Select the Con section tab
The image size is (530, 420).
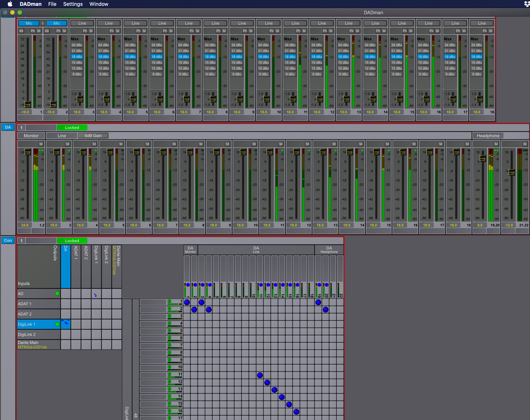8,240
